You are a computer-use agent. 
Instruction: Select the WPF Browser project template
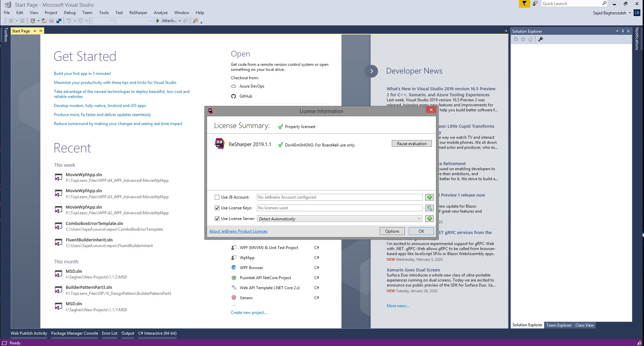coord(251,268)
